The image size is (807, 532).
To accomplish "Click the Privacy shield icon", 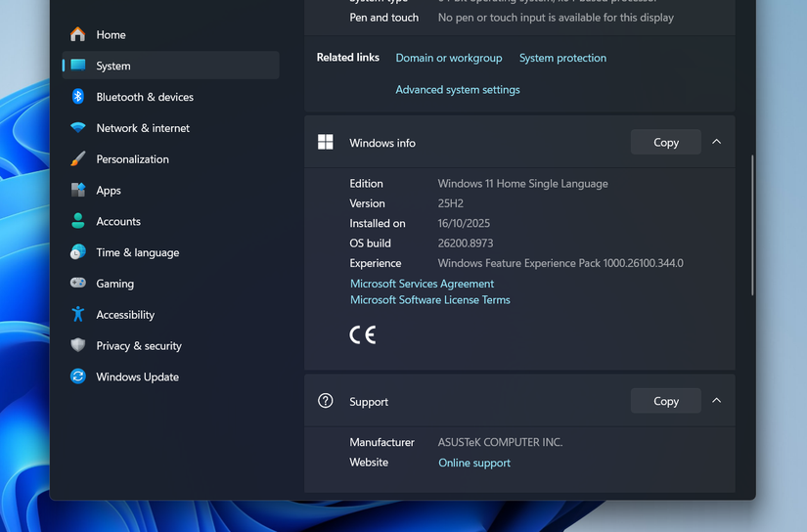I will coord(77,345).
